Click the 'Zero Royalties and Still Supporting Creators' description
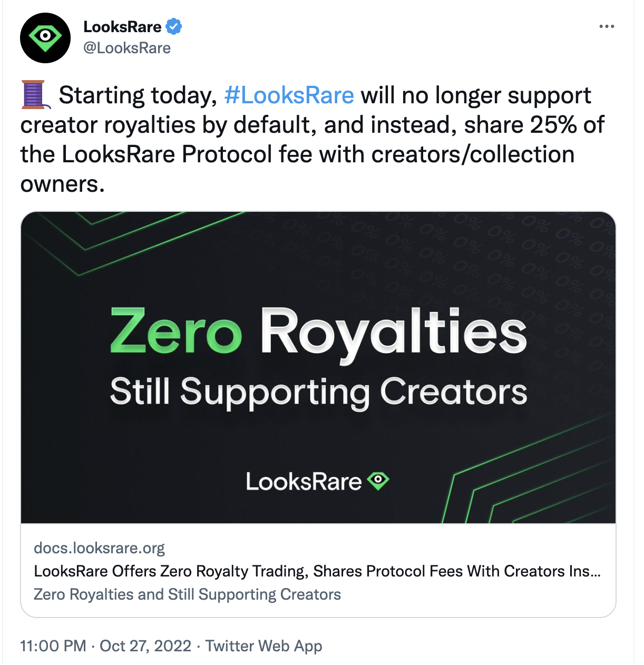 pyautogui.click(x=187, y=594)
